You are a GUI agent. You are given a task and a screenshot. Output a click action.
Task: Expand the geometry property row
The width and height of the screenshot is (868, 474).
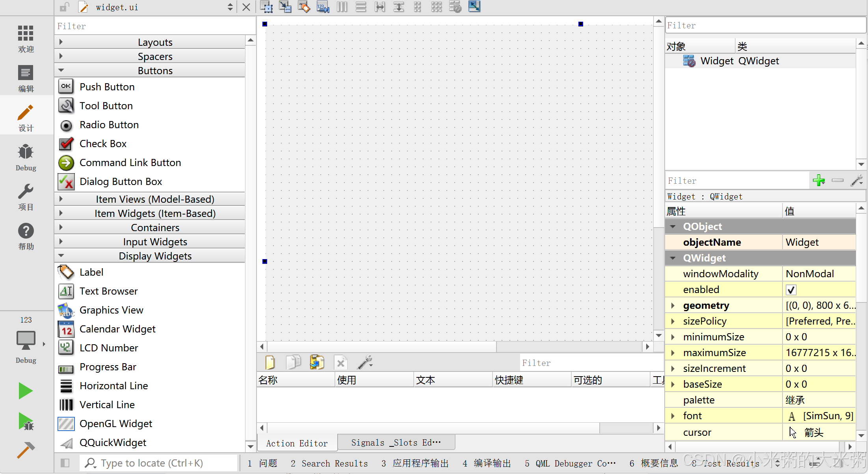pyautogui.click(x=673, y=306)
